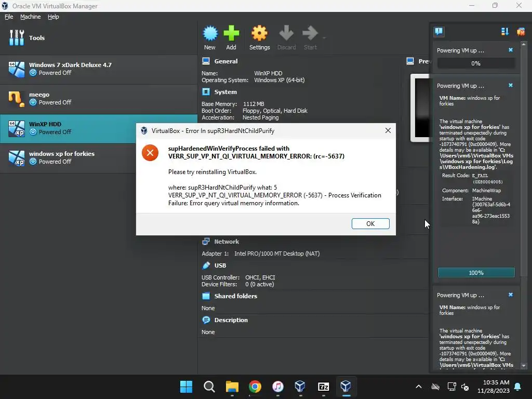Click the clear all notifications icon
The width and height of the screenshot is (532, 399).
(521, 32)
